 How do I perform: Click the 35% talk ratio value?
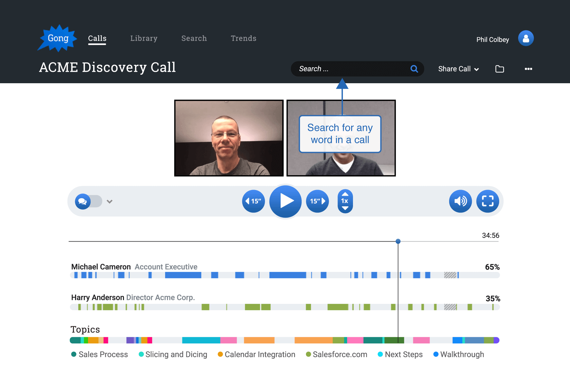click(493, 299)
